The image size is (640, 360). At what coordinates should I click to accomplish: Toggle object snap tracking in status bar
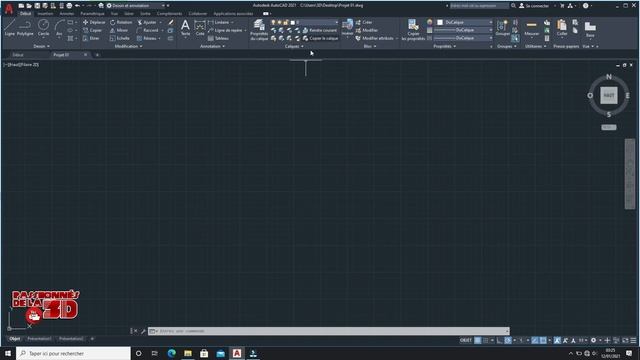point(535,340)
